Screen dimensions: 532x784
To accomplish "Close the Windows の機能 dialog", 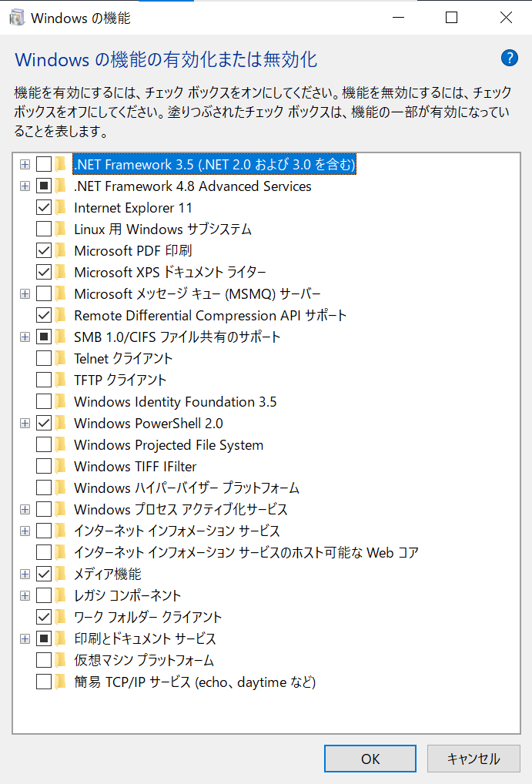I will click(x=506, y=18).
